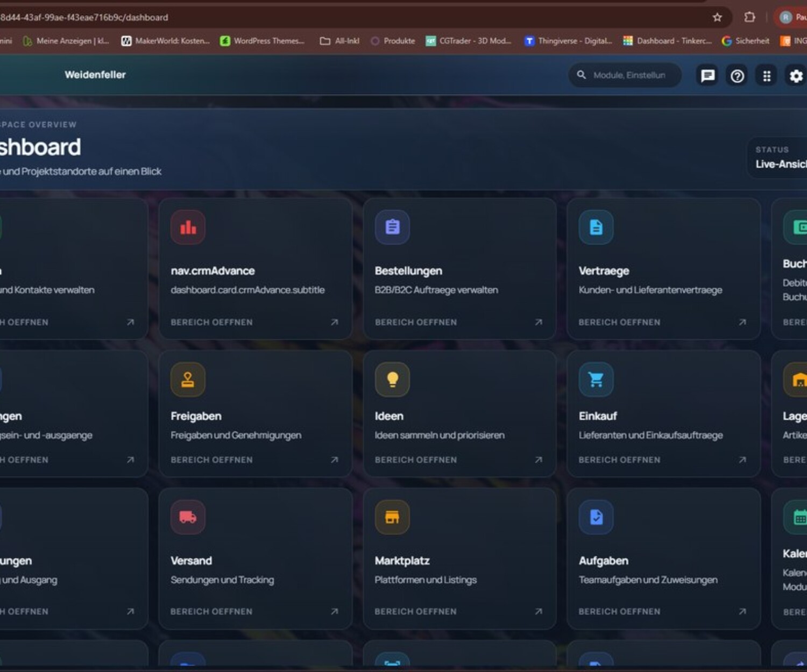Click the Einkauf shopping cart icon
807x672 pixels.
[596, 380]
